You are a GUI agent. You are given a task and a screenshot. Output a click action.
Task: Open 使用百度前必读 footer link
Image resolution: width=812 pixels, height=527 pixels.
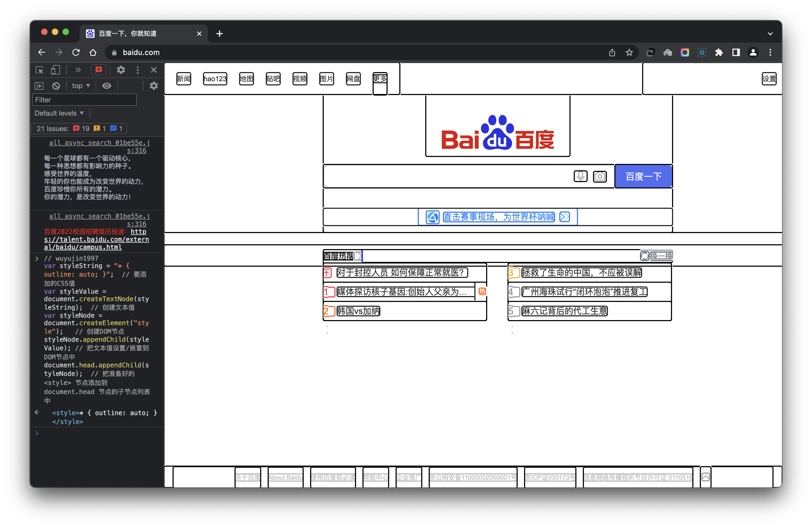click(333, 477)
